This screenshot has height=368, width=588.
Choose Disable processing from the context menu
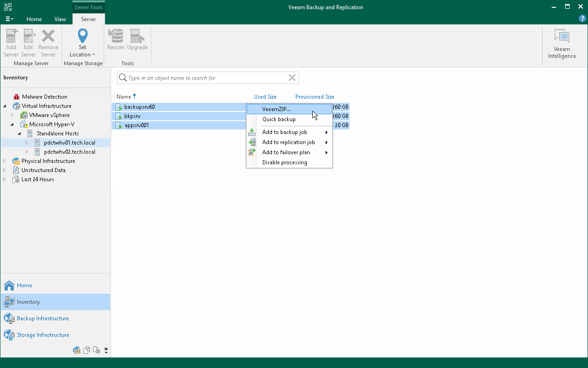pyautogui.click(x=289, y=162)
